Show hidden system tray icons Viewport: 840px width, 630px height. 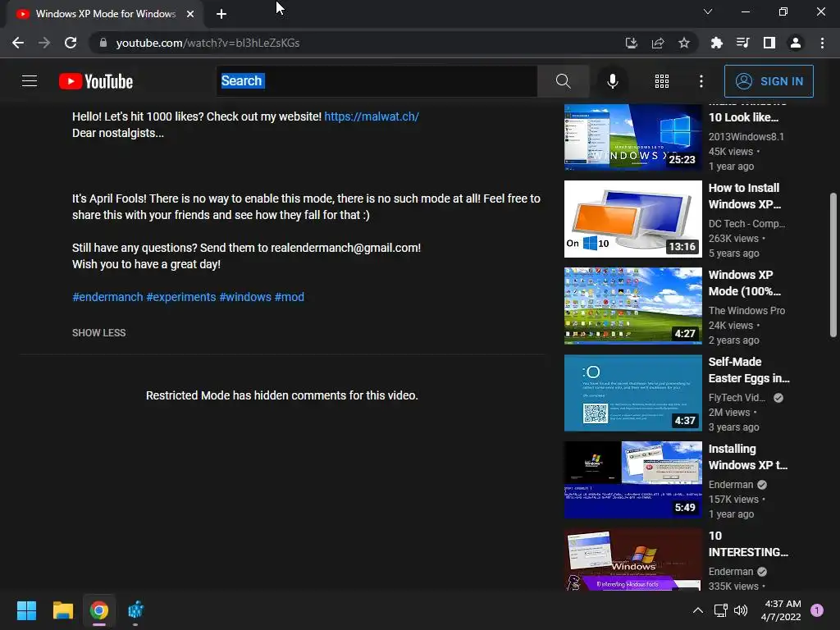[x=697, y=610]
